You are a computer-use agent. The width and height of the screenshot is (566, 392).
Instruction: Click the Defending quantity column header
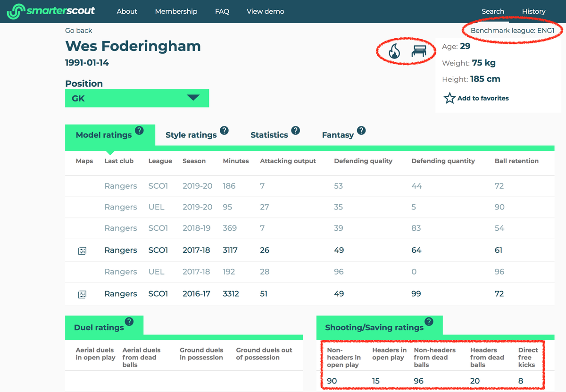pos(443,161)
